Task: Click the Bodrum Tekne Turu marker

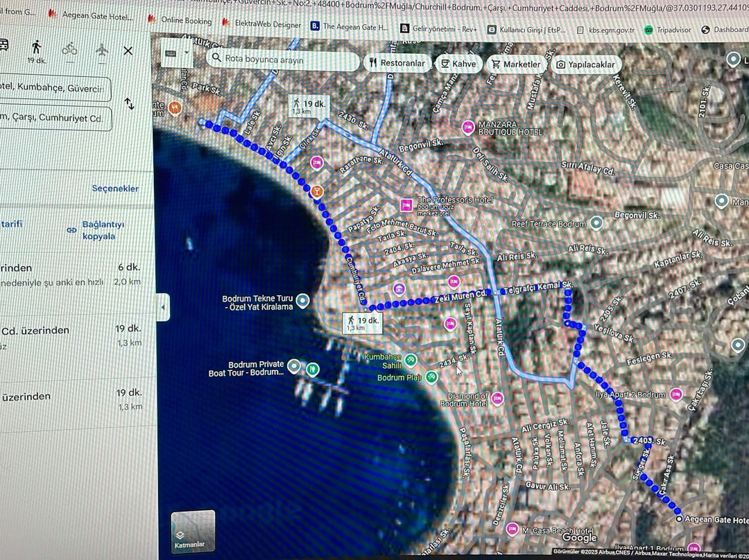Action: 302,301
